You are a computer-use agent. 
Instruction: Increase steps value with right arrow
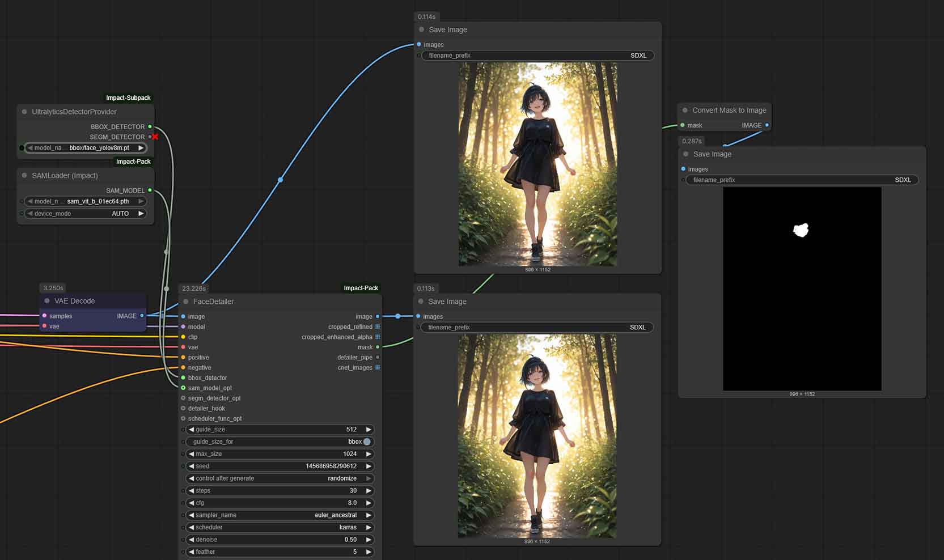point(369,491)
